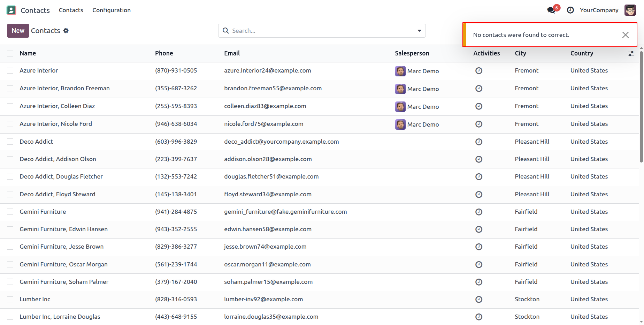644x325 pixels.
Task: Click phone number (603)-996-3829
Action: click(x=176, y=142)
